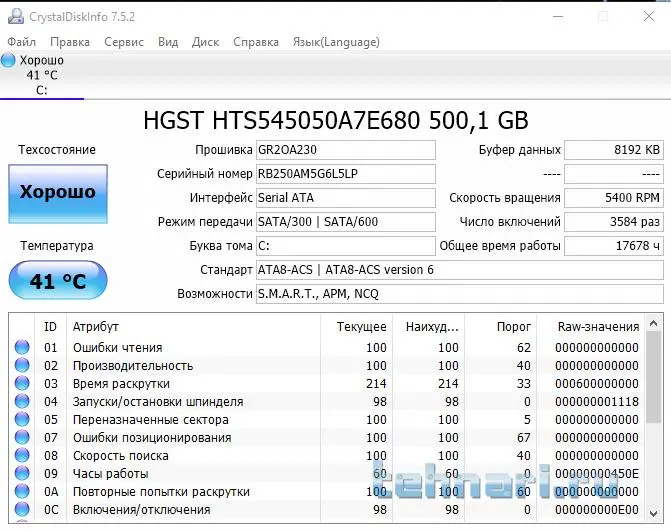Click the Буфер данных value 8192 KB
671x531 pixels.
tap(614, 150)
